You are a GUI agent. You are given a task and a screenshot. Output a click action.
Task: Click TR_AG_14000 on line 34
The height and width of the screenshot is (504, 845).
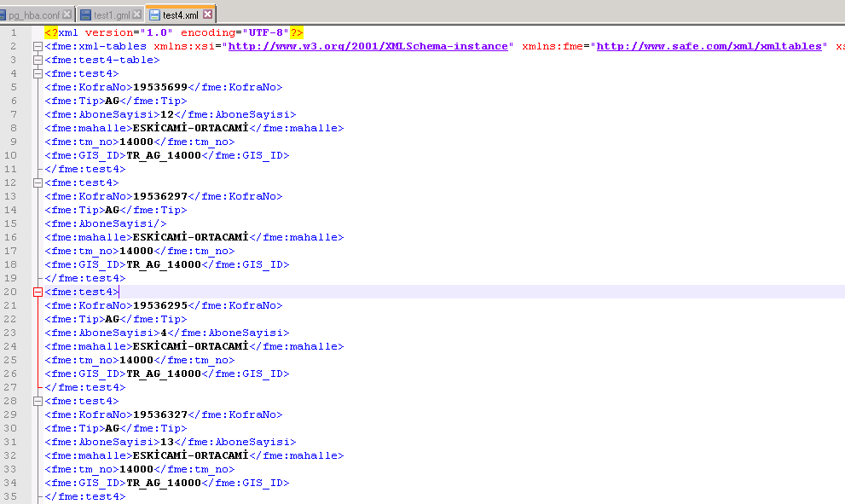coord(164,483)
